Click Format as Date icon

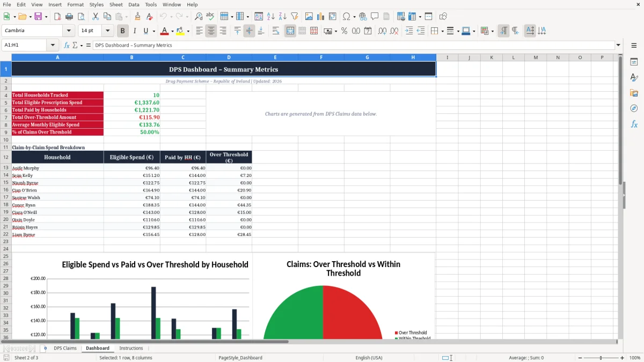click(368, 31)
